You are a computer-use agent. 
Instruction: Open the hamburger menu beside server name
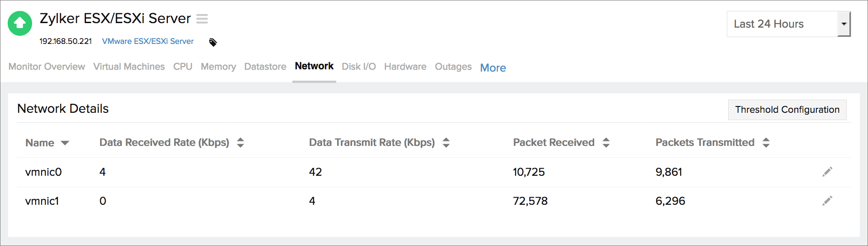(202, 19)
